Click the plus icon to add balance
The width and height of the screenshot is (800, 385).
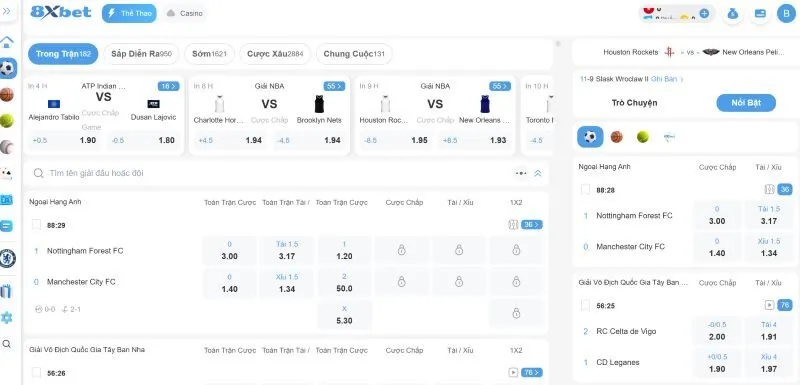pos(704,14)
